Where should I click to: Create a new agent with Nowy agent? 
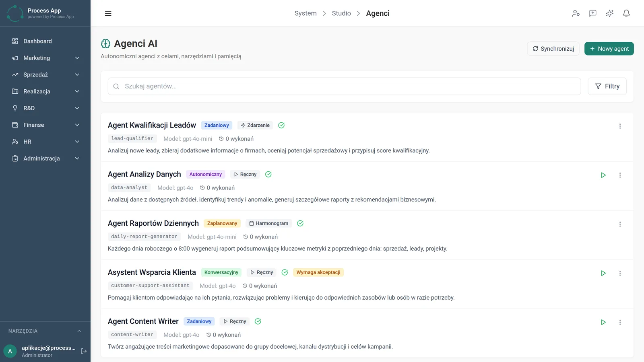point(609,49)
